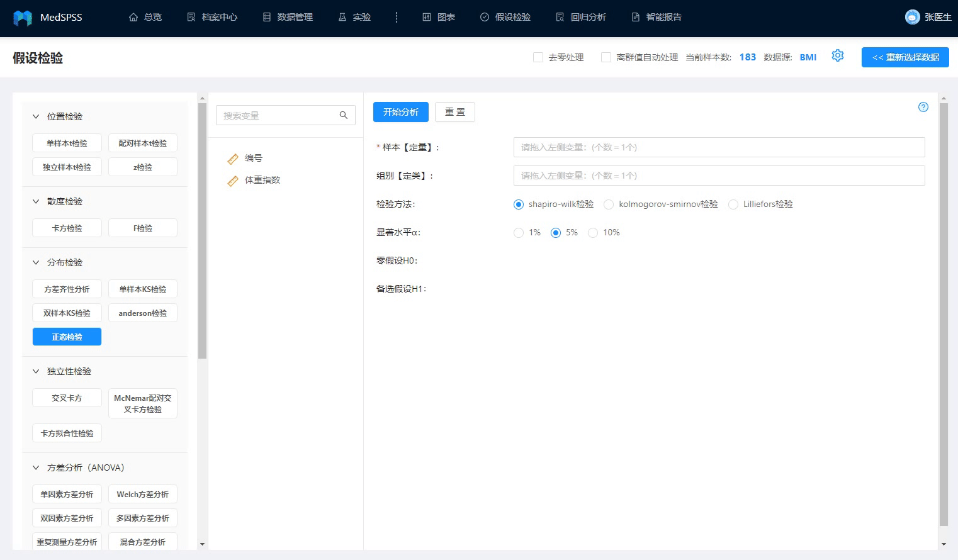958x560 pixels.
Task: Select the Lilliefors检验 radio button
Action: pos(733,204)
